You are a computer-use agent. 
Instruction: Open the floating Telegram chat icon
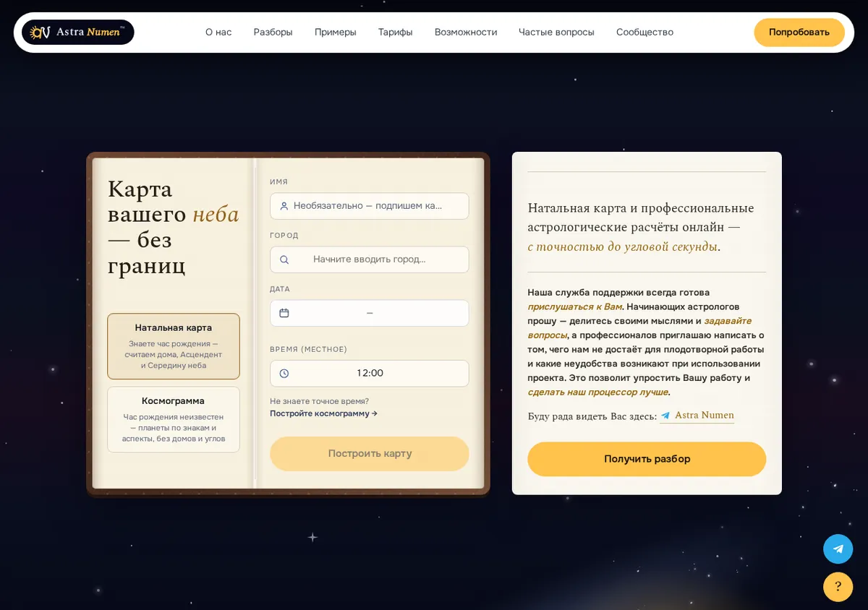[x=838, y=549]
